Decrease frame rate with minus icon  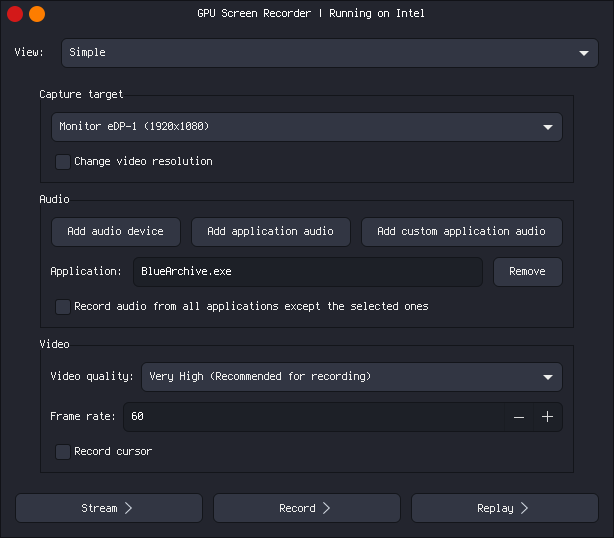[519, 417]
